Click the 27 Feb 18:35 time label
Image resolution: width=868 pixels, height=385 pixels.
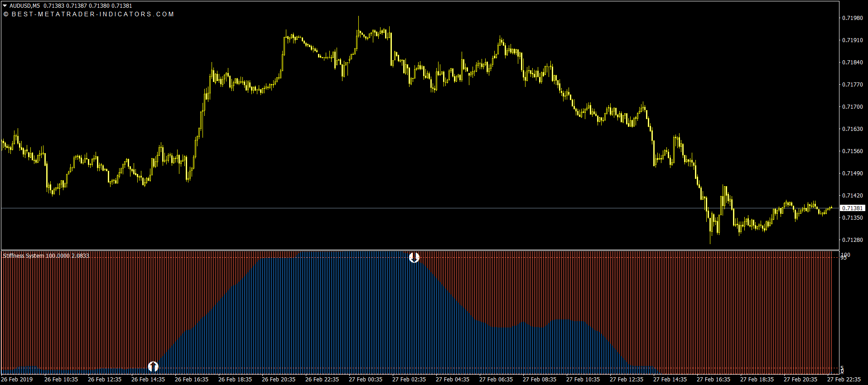757,380
